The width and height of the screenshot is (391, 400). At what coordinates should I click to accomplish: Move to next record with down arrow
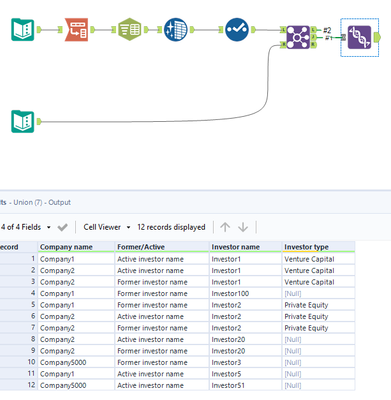pyautogui.click(x=243, y=227)
